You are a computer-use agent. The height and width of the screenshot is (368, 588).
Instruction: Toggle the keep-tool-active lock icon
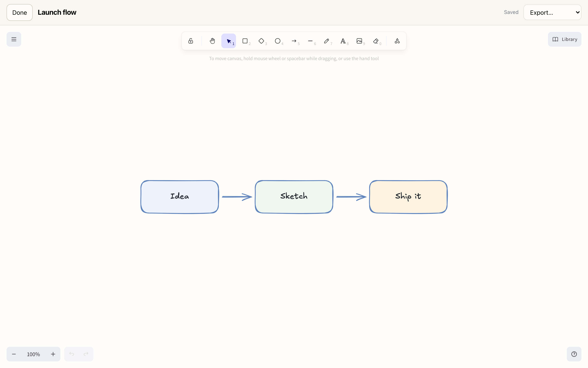[191, 41]
